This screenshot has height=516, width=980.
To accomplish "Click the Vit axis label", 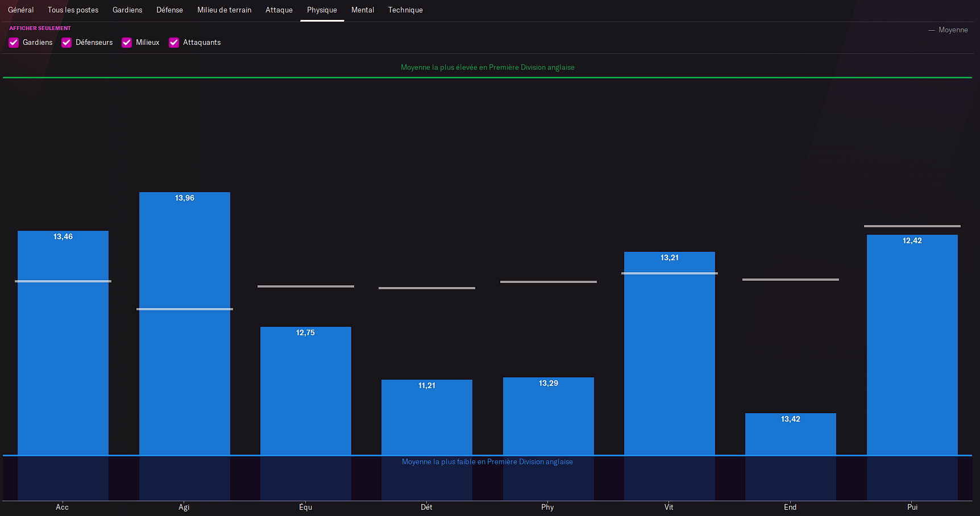I will 669,507.
